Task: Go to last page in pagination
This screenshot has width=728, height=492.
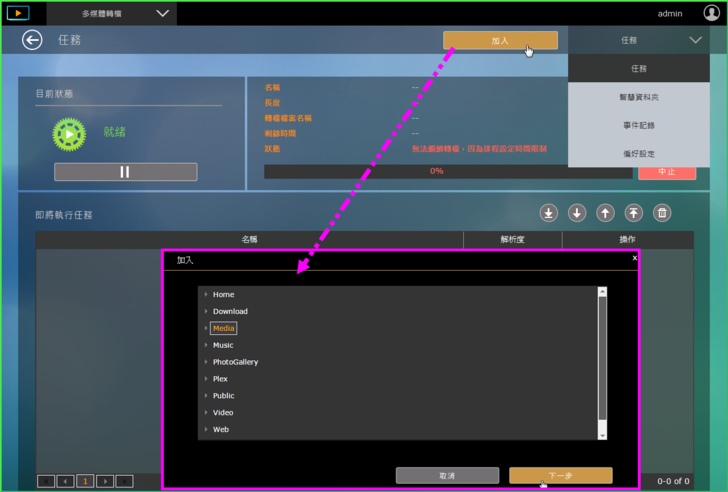Action: pos(124,481)
